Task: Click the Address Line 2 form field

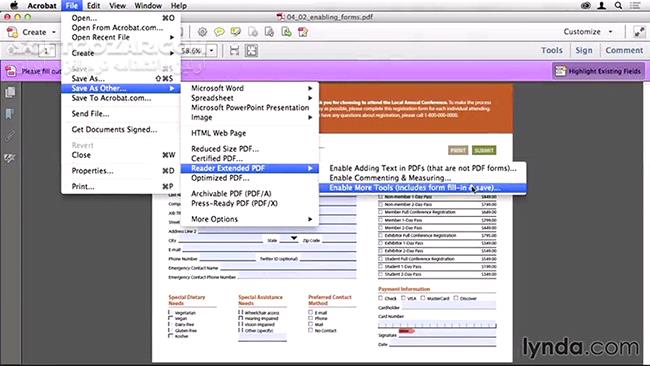Action: [x=276, y=230]
